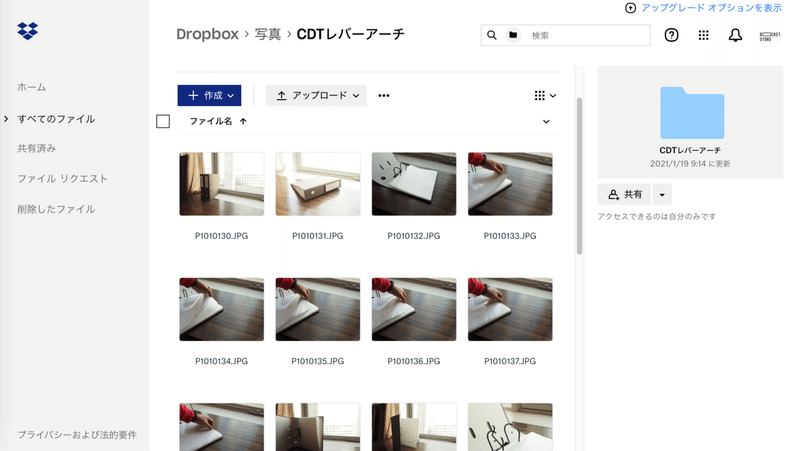Click file name text P1010131.JPG
This screenshot has width=800, height=451.
318,236
